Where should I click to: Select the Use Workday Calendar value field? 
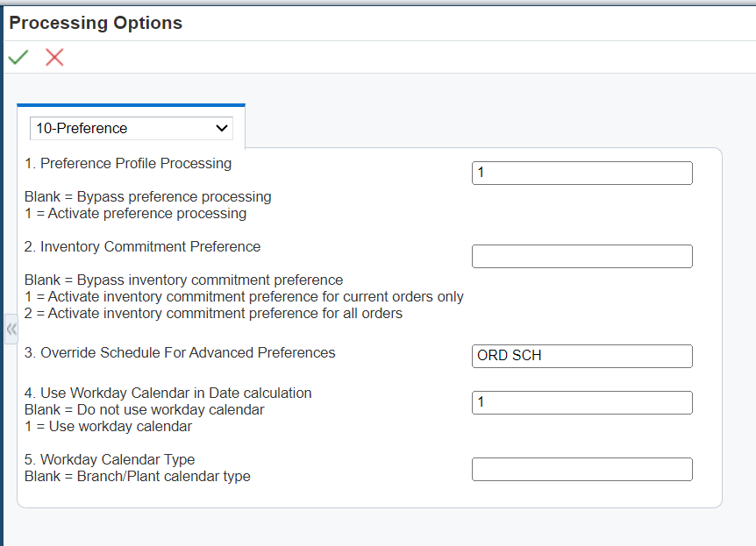[x=581, y=402]
